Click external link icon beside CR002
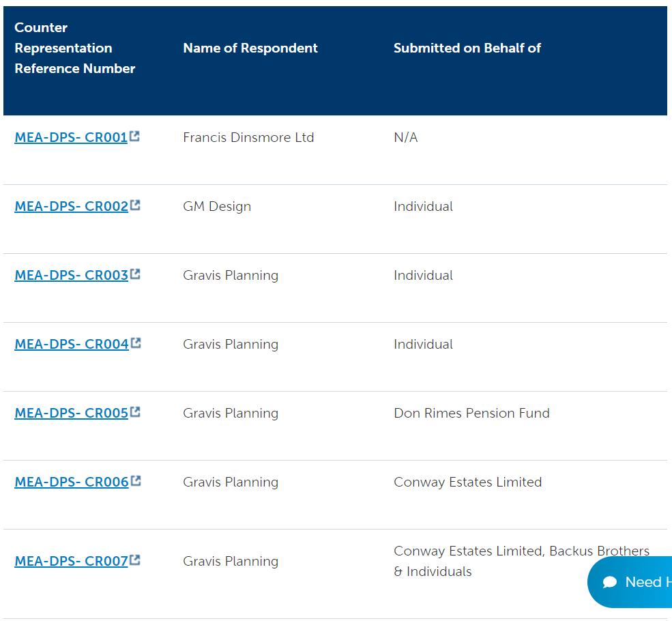 point(135,205)
